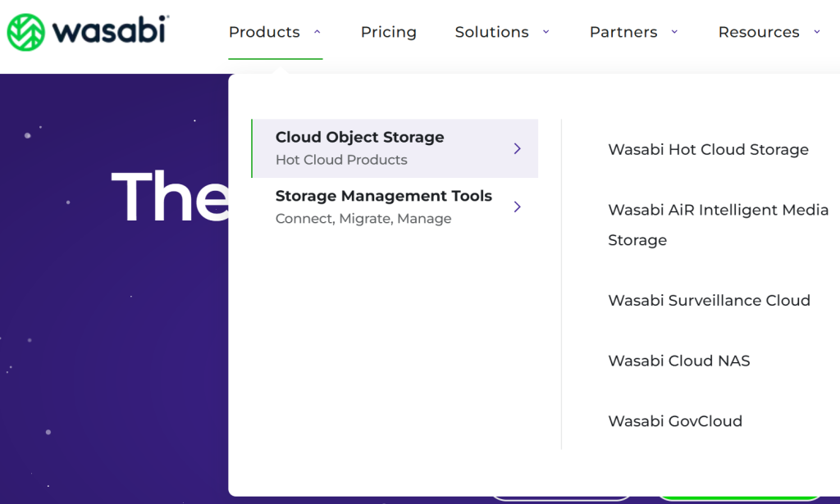Click the Hot Cloud Products subtitle
Screen dimensions: 840x504
pyautogui.click(x=341, y=160)
